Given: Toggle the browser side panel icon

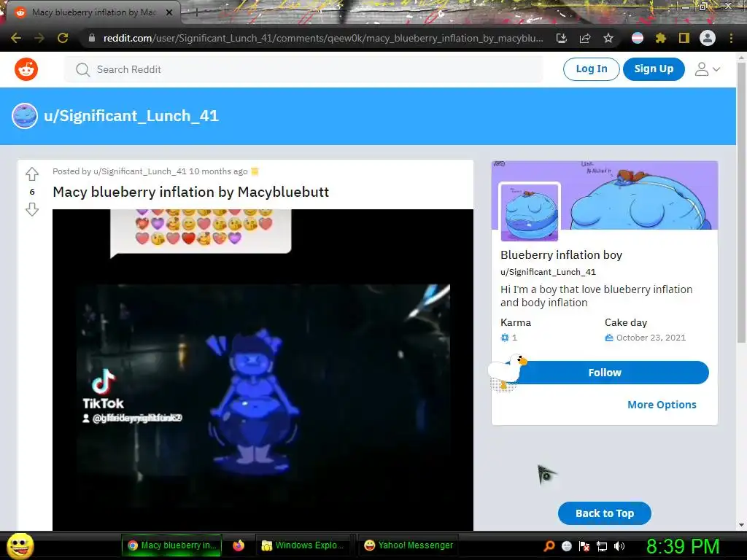Looking at the screenshot, I should [x=684, y=38].
